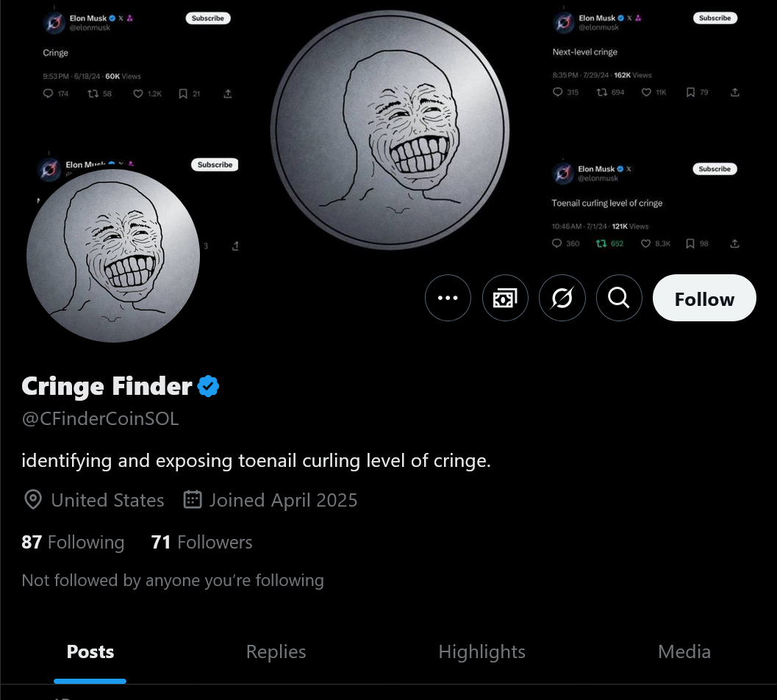Select the Posts tab
The image size is (777, 700).
coord(90,651)
